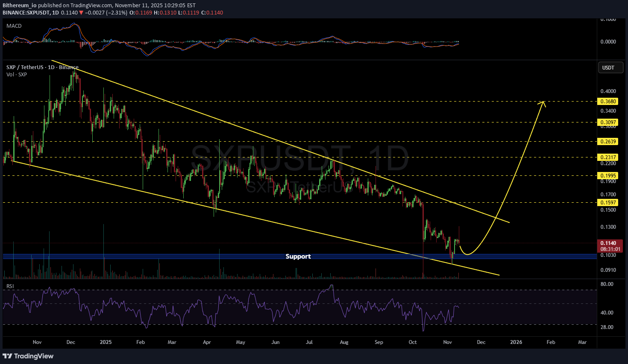The height and width of the screenshot is (364, 628).
Task: Click the 0.1995 price level tag
Action: (608, 176)
